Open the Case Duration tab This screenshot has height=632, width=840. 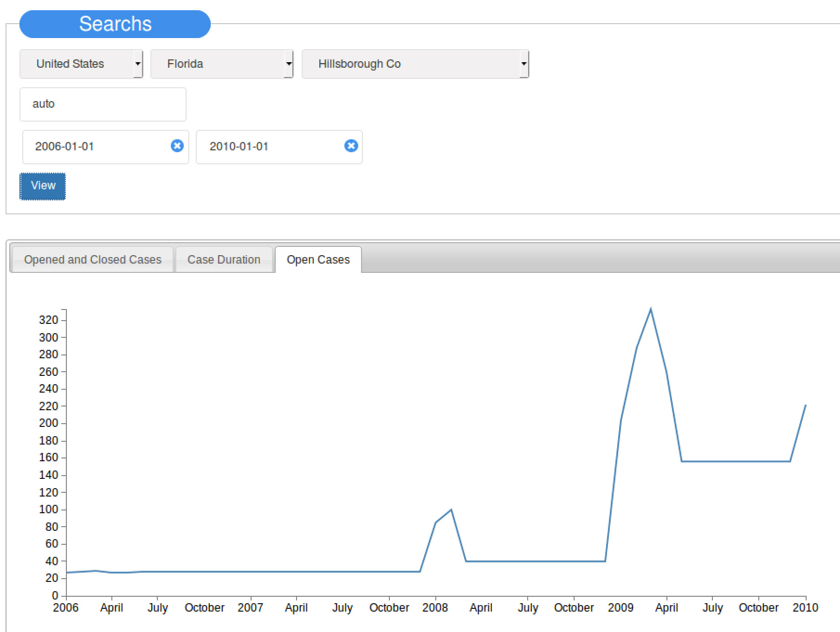click(x=224, y=259)
